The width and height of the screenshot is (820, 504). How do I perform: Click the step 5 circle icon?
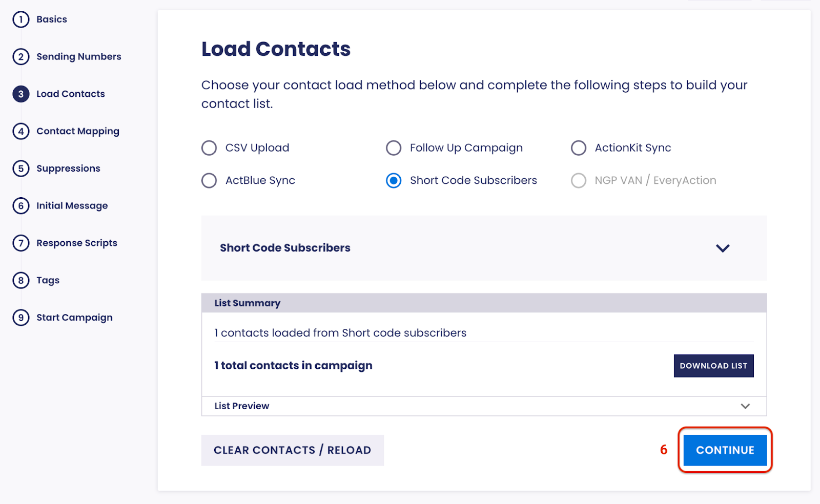21,169
